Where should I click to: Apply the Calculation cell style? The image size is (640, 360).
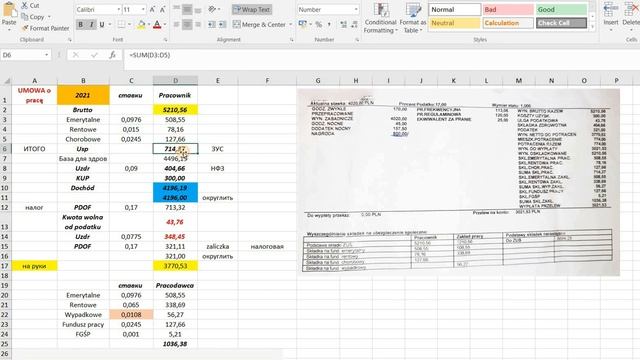[508, 23]
